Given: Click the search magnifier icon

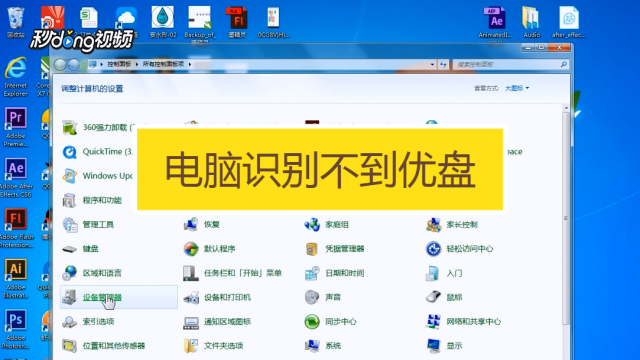Looking at the screenshot, I should (564, 64).
